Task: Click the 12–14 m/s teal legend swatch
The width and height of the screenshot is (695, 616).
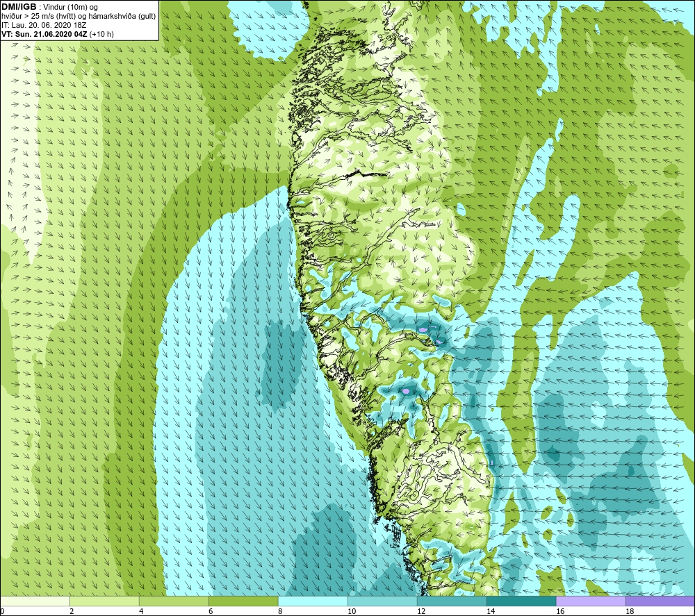Action: coord(452,601)
